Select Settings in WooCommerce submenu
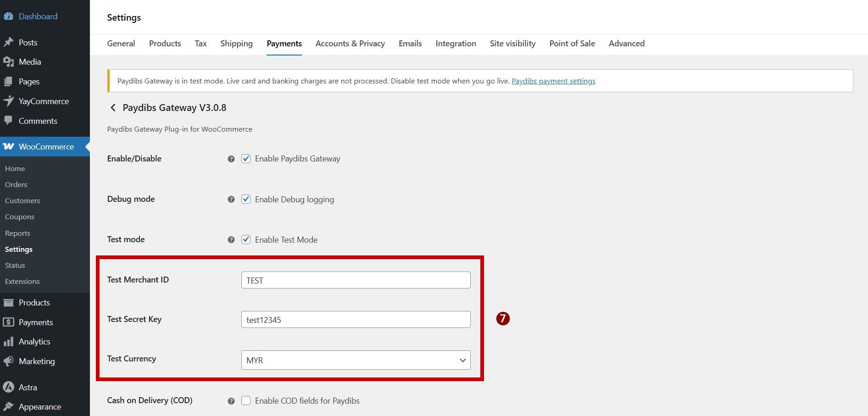Image resolution: width=868 pixels, height=416 pixels. point(19,250)
